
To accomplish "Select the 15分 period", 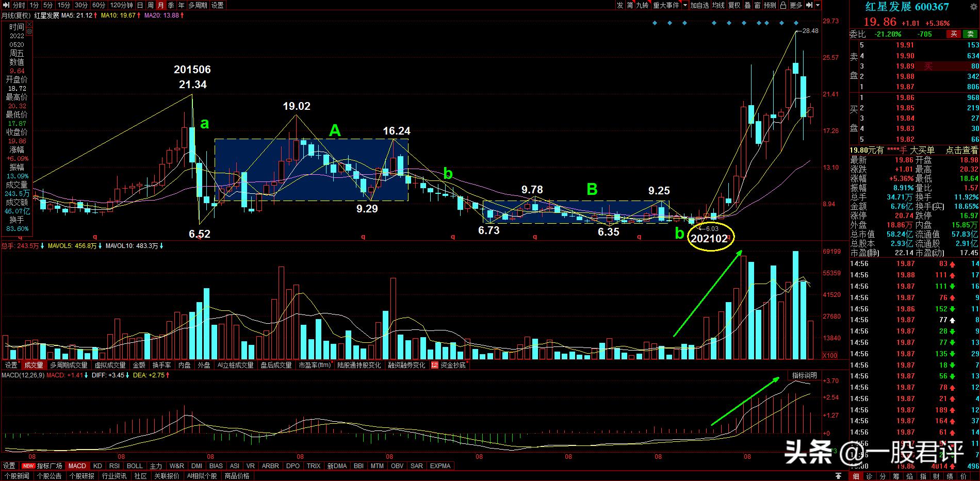I will coord(63,5).
